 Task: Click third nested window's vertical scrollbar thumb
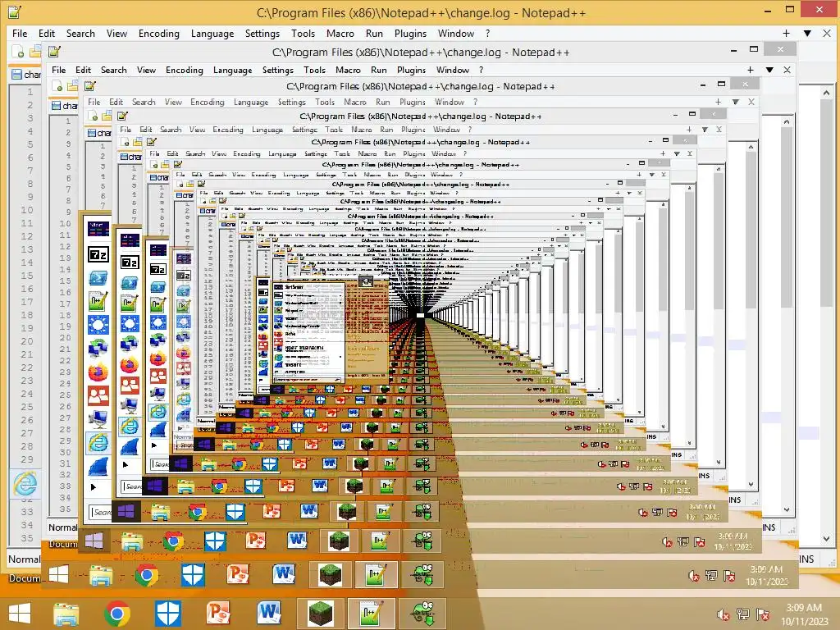[x=751, y=230]
